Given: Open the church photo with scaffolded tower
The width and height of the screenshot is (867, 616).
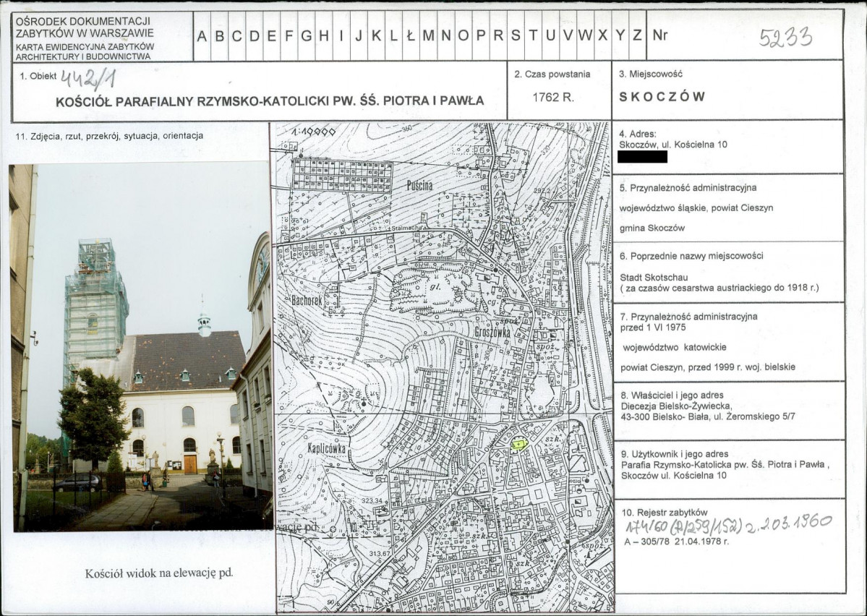Looking at the screenshot, I should [x=141, y=347].
